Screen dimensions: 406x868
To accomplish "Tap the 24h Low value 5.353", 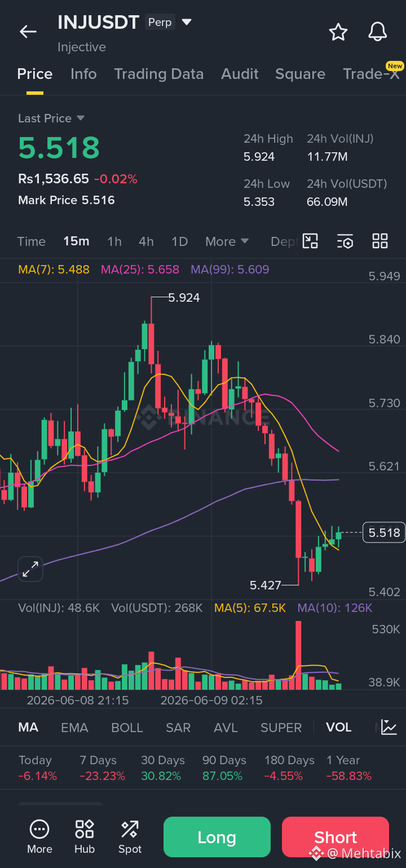I will [x=259, y=202].
